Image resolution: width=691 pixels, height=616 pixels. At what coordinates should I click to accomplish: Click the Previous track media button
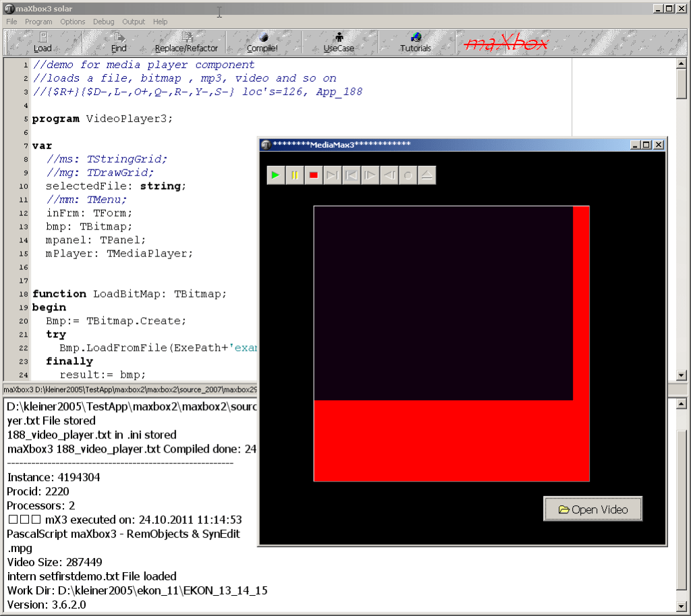pos(351,175)
